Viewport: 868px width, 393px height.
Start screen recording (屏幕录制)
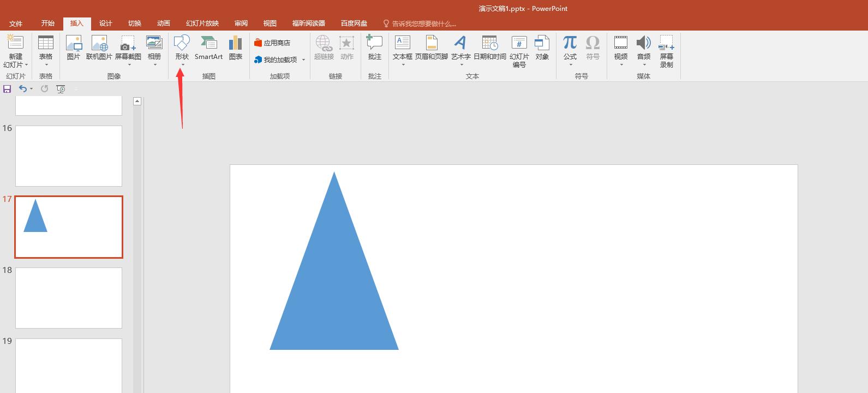coord(666,51)
